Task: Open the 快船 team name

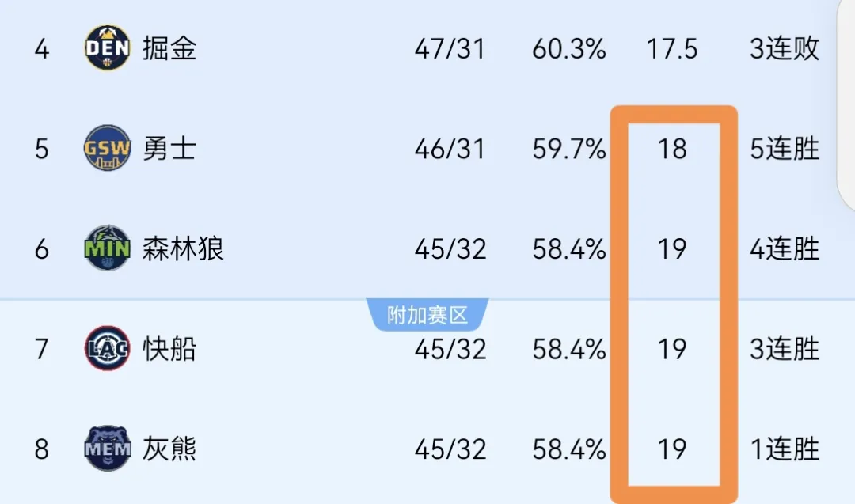Action: point(169,349)
